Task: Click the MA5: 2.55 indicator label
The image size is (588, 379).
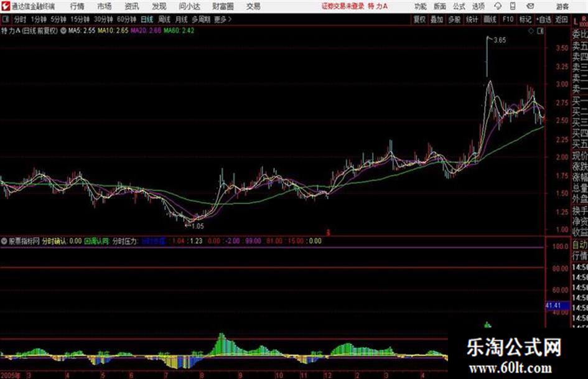Action: pyautogui.click(x=82, y=30)
